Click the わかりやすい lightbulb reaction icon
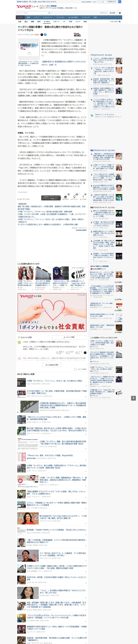This screenshot has height=644, width=138. (74, 197)
